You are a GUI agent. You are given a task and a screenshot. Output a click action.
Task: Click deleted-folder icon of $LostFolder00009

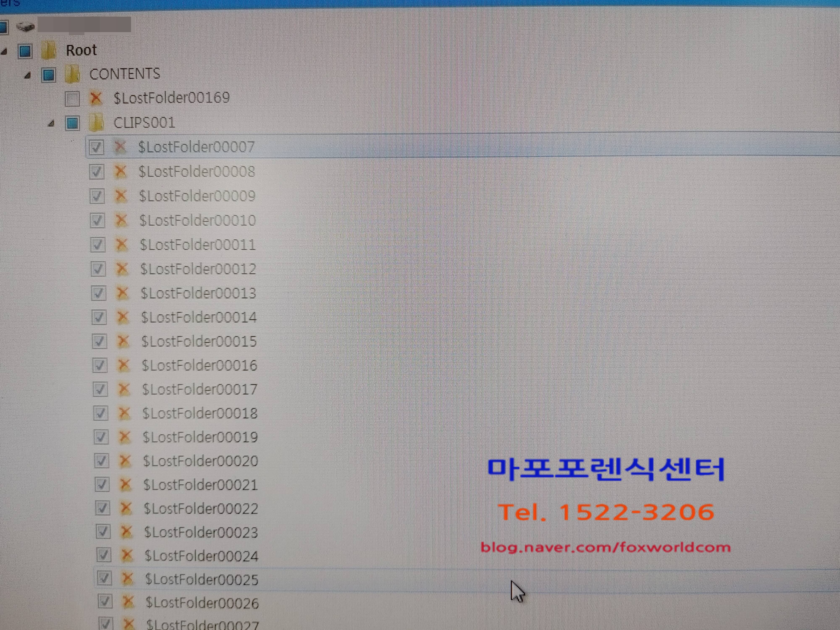pos(121,196)
